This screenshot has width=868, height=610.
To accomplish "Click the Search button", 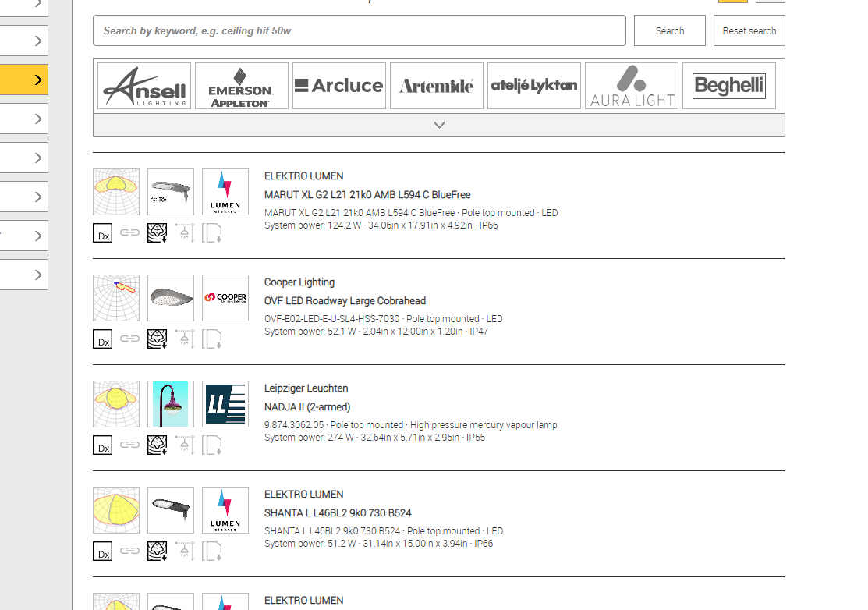I will (670, 31).
